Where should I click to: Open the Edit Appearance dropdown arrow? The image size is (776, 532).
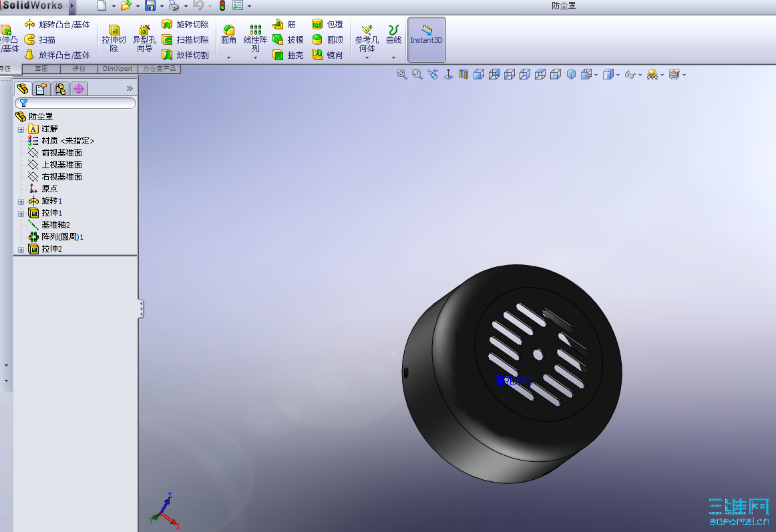662,75
